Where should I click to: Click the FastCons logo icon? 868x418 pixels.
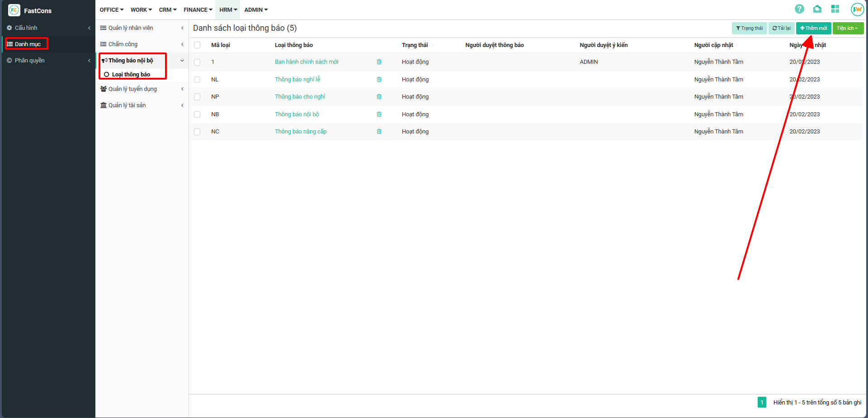click(x=14, y=10)
